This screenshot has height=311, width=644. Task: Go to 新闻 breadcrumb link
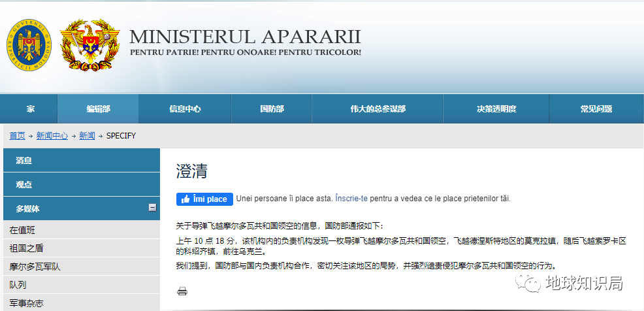87,136
